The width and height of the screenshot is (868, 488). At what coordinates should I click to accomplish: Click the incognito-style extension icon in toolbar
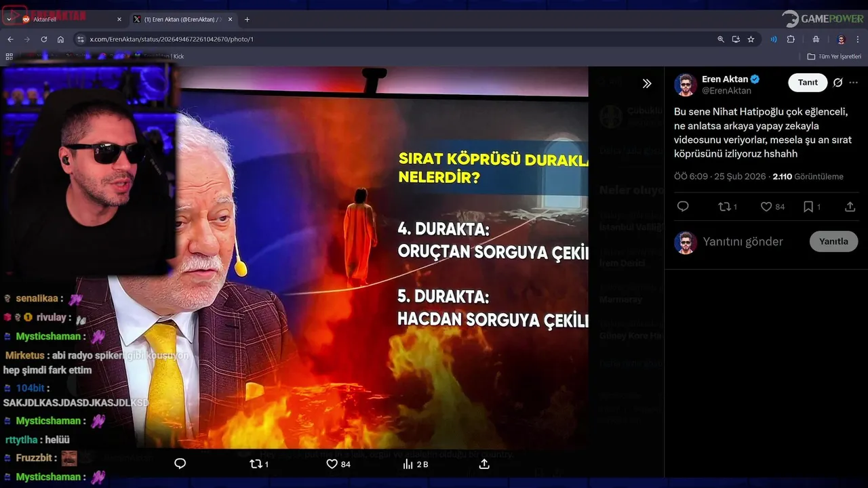click(816, 39)
